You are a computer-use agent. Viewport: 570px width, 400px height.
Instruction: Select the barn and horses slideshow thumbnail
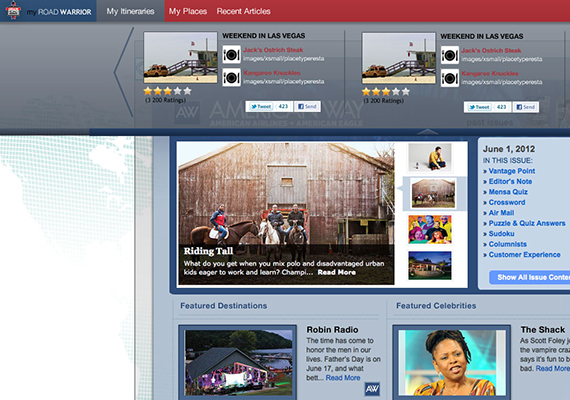433,193
